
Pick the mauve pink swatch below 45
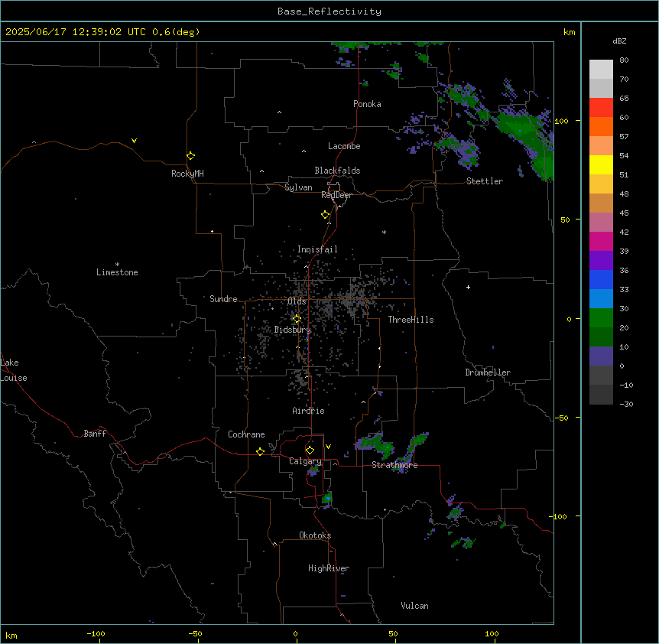(601, 223)
